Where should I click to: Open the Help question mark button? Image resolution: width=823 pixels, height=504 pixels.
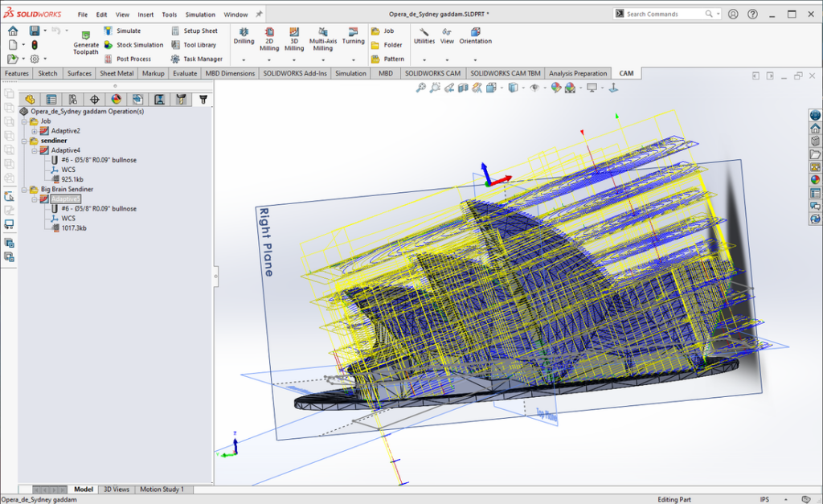pos(752,14)
